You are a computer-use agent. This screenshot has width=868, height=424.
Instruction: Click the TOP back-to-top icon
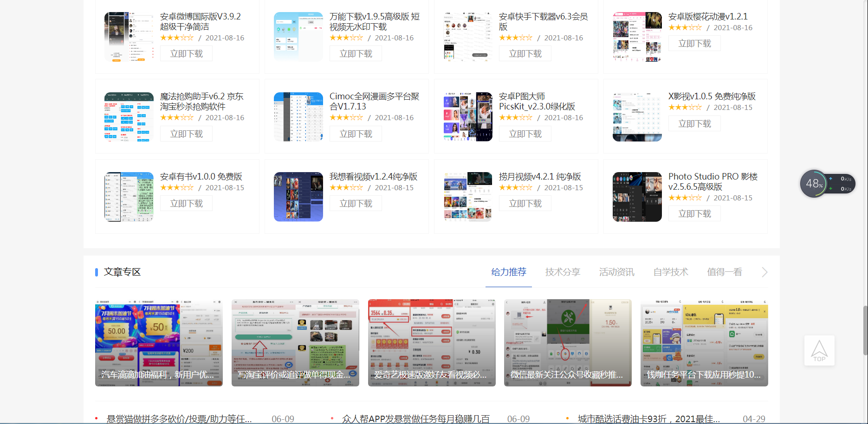click(x=819, y=350)
